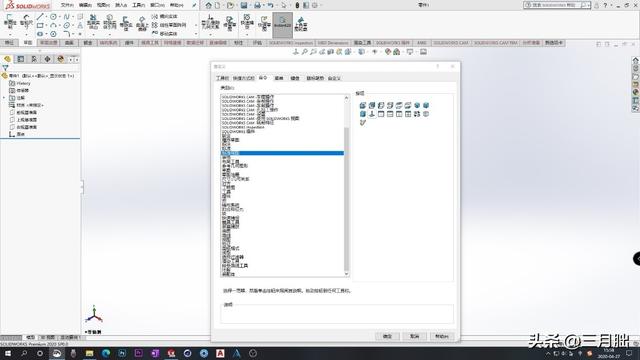640x360 pixels.
Task: Click the Convert Entities tool
Action: (109, 22)
